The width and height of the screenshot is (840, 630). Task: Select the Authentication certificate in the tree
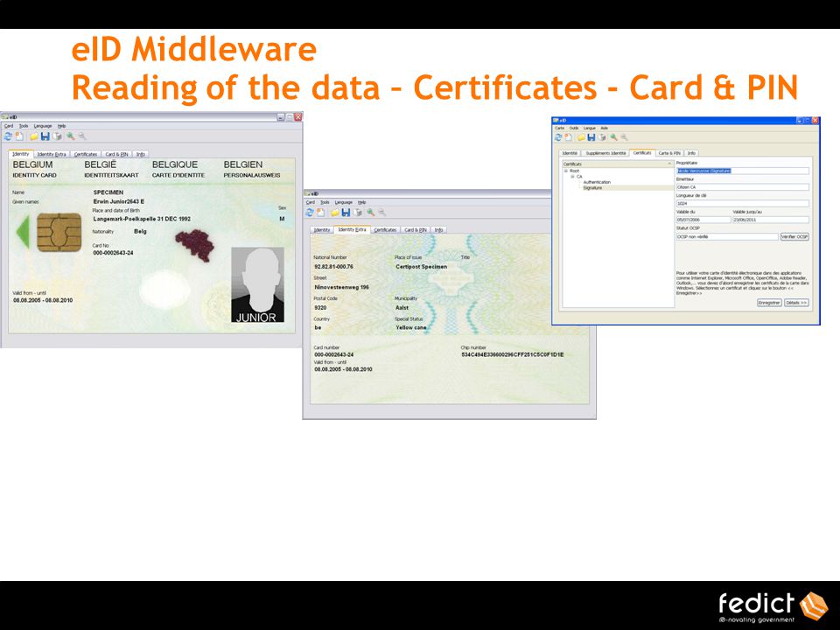597,182
